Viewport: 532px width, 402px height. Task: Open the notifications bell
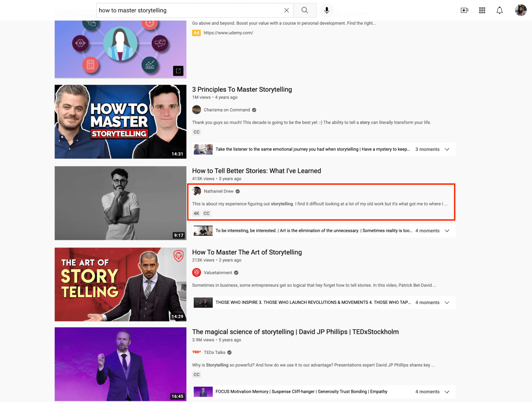(x=500, y=10)
